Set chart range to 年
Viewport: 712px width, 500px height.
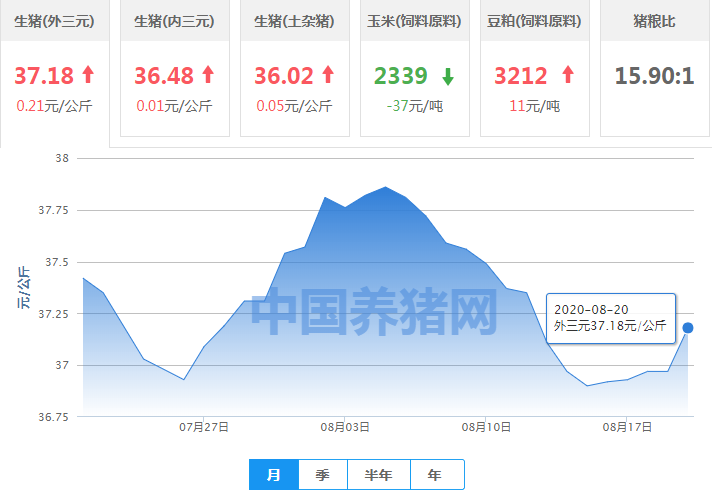click(433, 475)
